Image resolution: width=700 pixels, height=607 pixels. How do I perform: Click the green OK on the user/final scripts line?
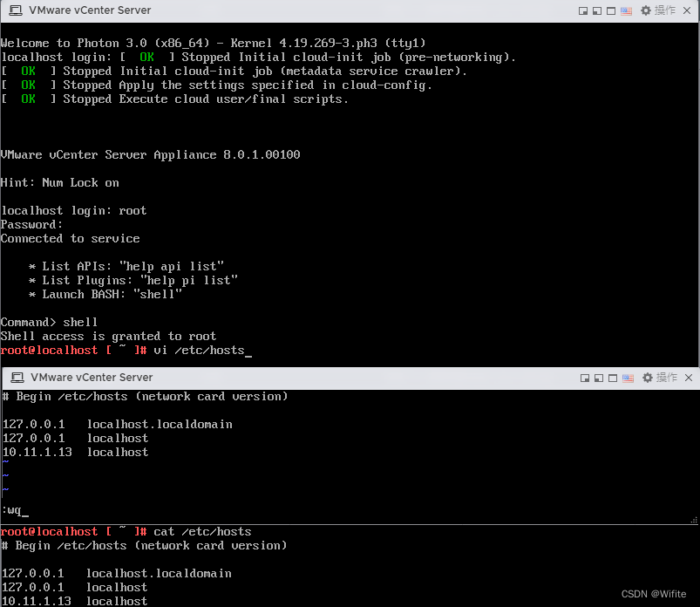click(28, 99)
